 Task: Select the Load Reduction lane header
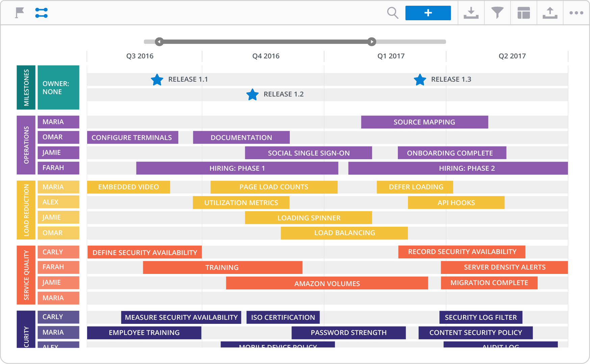coord(26,210)
